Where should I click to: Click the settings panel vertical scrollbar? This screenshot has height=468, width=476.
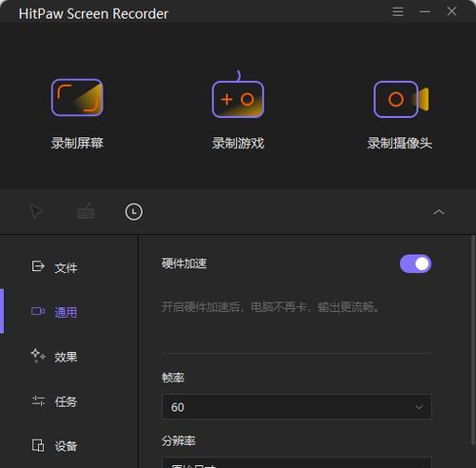pyautogui.click(x=472, y=340)
